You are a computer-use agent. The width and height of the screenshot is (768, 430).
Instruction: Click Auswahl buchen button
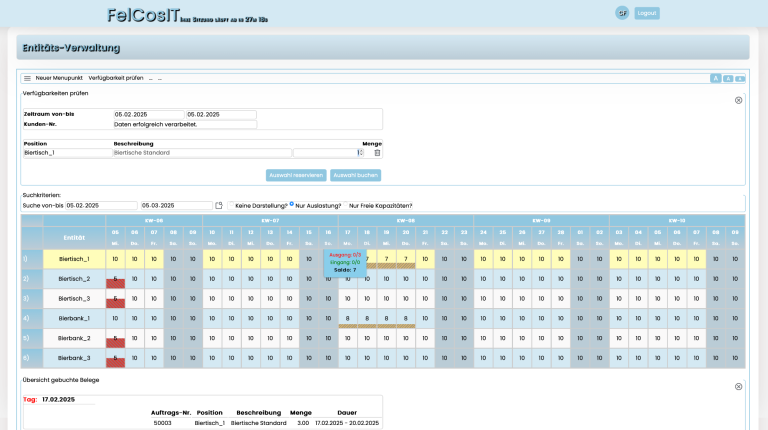355,175
